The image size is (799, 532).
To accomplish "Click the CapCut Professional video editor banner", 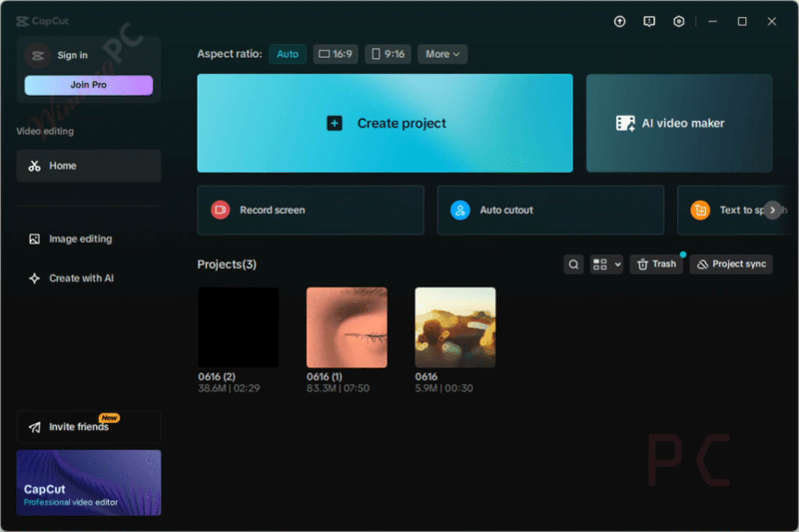I will point(88,483).
